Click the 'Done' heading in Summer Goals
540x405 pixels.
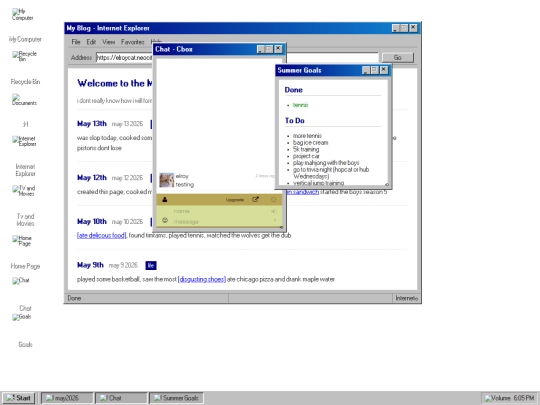293,90
